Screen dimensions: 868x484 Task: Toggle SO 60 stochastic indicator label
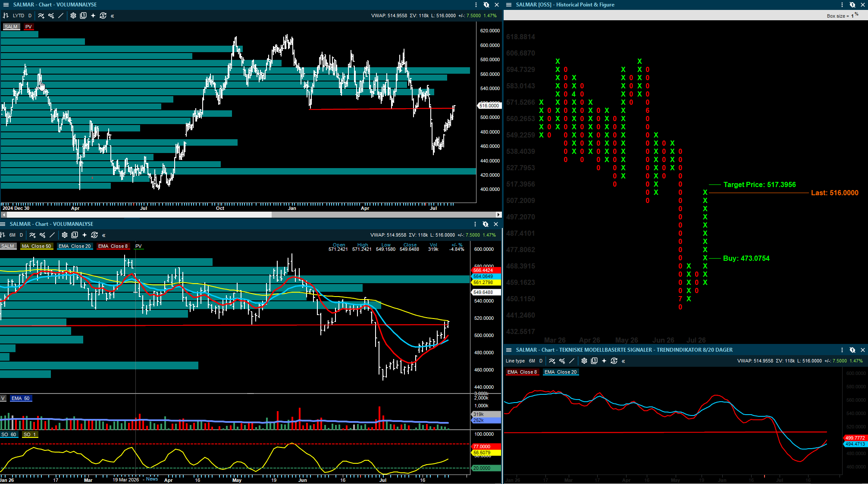tap(9, 434)
